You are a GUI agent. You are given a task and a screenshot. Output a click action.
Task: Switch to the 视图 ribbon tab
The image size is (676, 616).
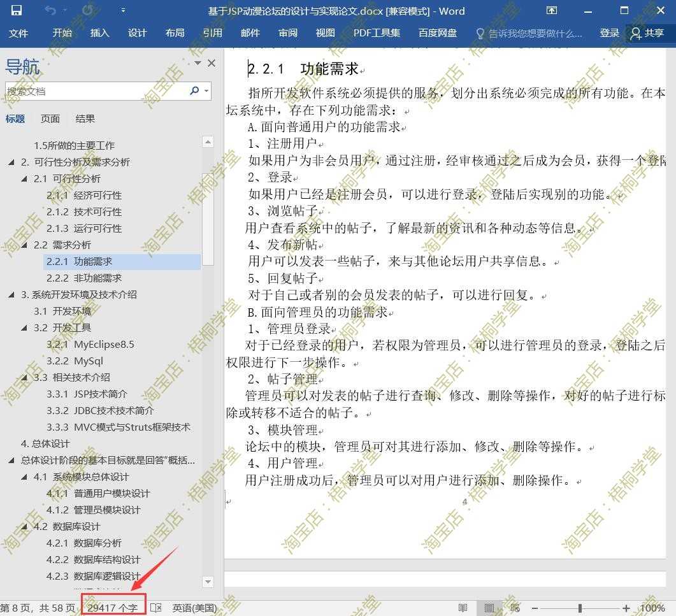pyautogui.click(x=325, y=33)
